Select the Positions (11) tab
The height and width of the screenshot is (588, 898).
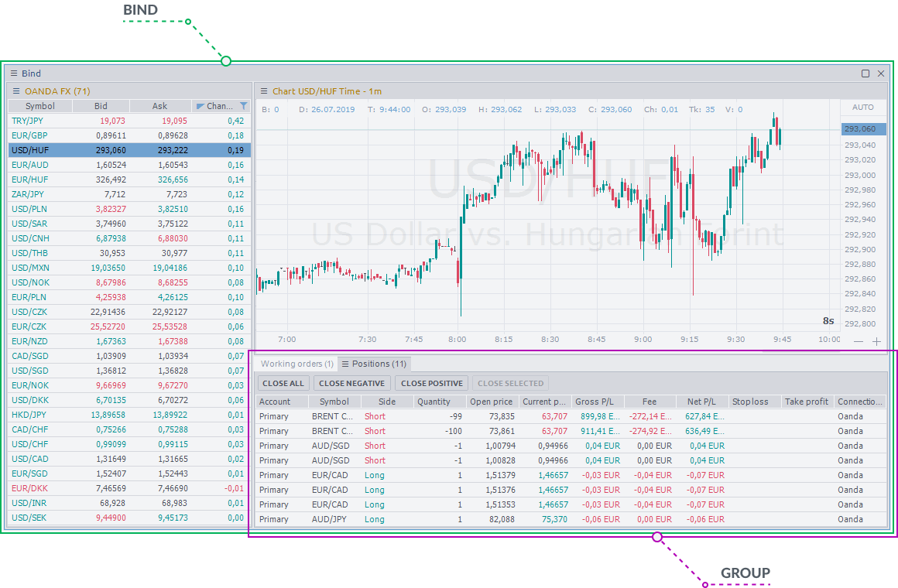(379, 364)
